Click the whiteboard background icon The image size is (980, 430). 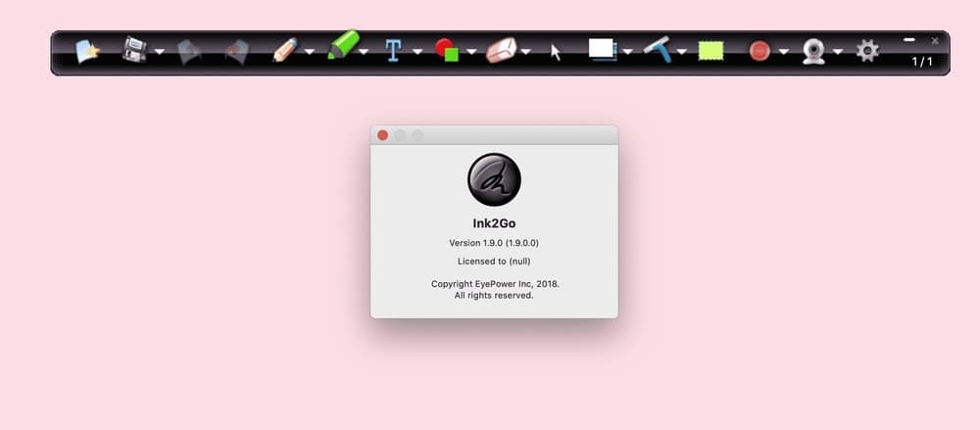[x=603, y=49]
